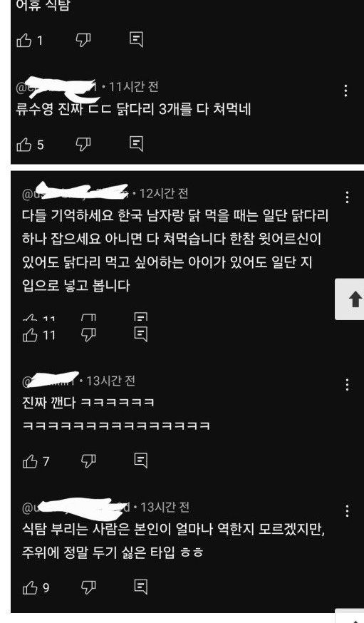Dislike the '진짜 깬다 ㅋㅋㅋ' comment
This screenshot has height=623, width=364.
tap(88, 461)
